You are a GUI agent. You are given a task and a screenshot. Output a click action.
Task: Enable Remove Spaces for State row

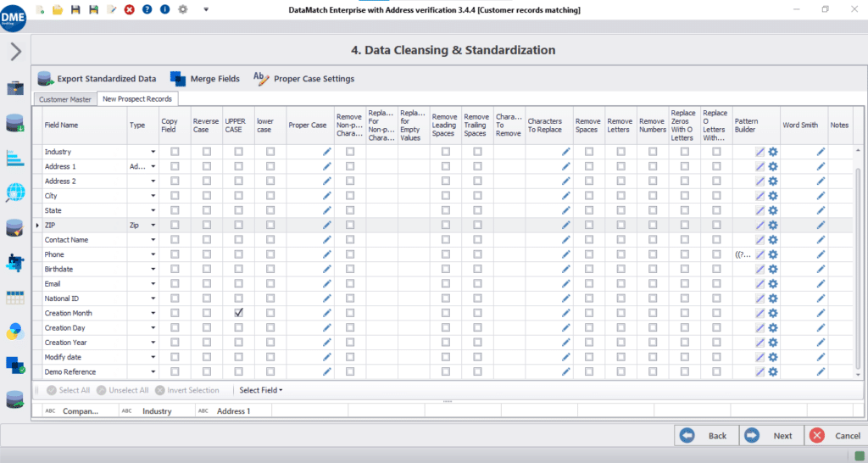(589, 210)
